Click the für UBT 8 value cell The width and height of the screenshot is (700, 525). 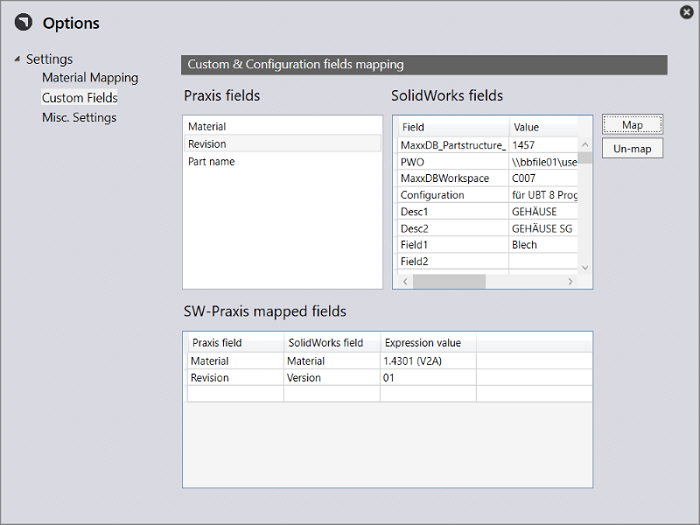pyautogui.click(x=543, y=195)
